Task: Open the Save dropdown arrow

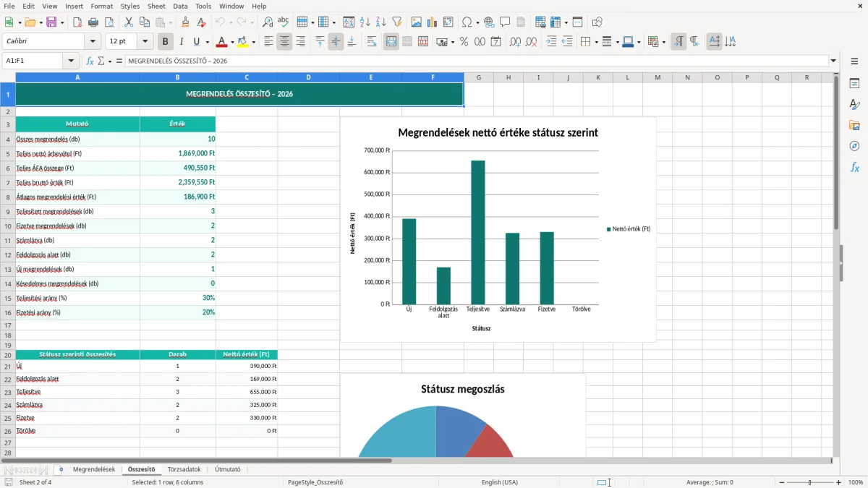Action: [x=62, y=22]
